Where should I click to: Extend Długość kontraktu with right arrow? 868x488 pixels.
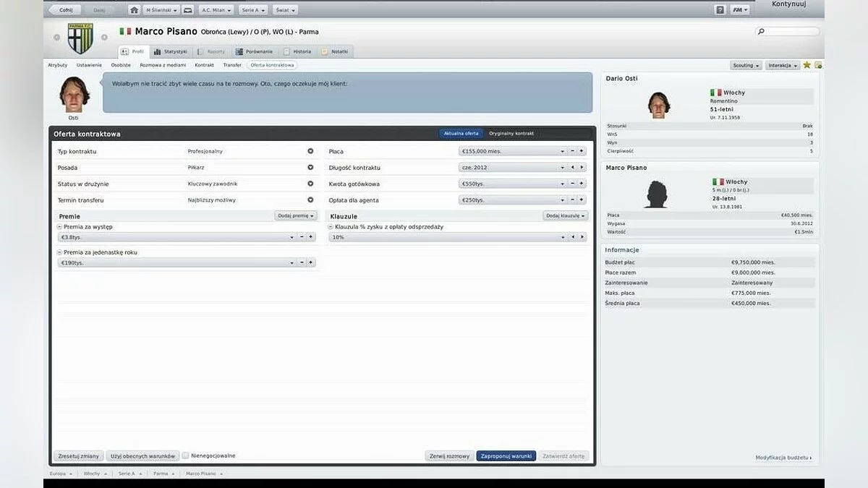[582, 167]
